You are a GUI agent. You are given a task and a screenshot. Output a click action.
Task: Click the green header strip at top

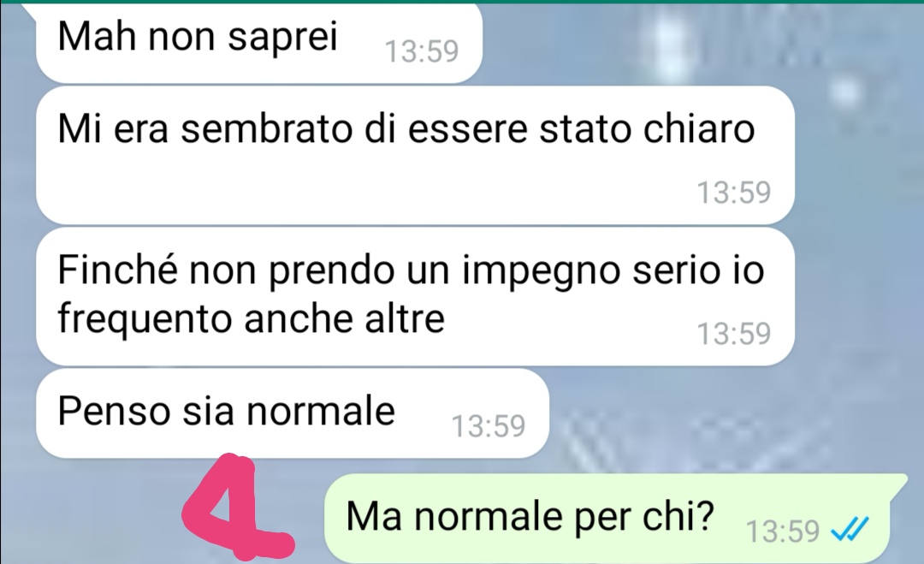pos(462,2)
